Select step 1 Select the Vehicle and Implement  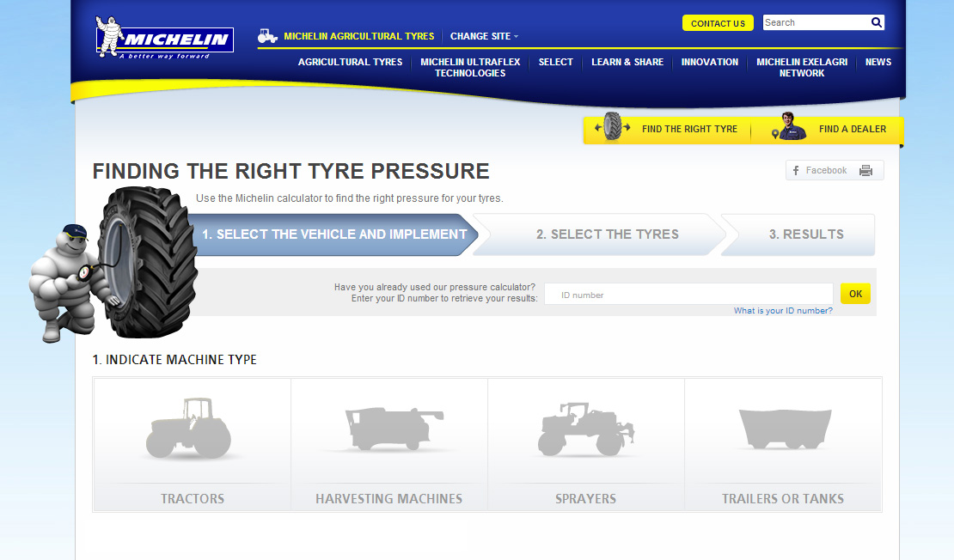(x=334, y=234)
